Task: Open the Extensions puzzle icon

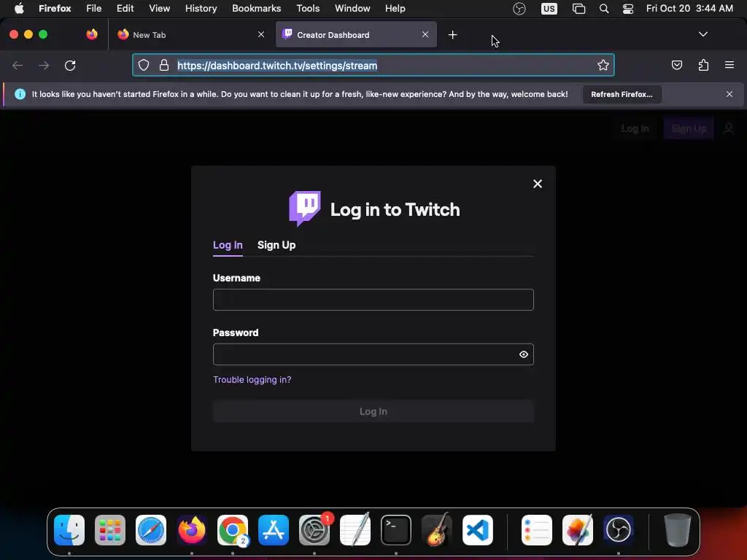Action: coord(703,65)
